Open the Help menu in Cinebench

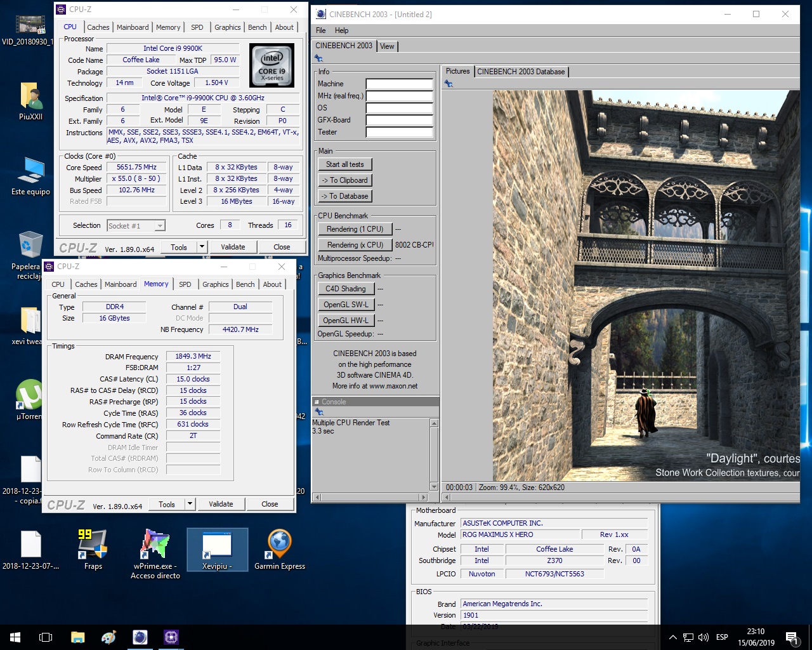click(x=341, y=30)
